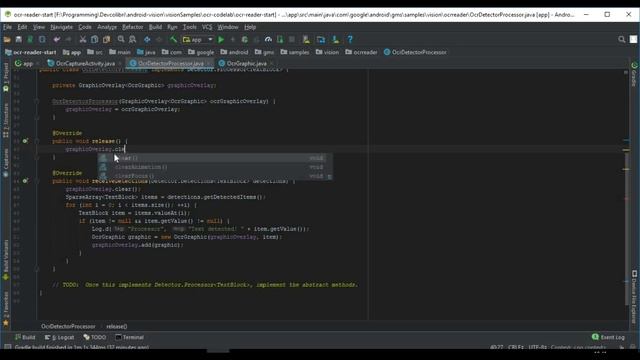640x360 pixels.
Task: Open the File menu
Action: click(7, 27)
